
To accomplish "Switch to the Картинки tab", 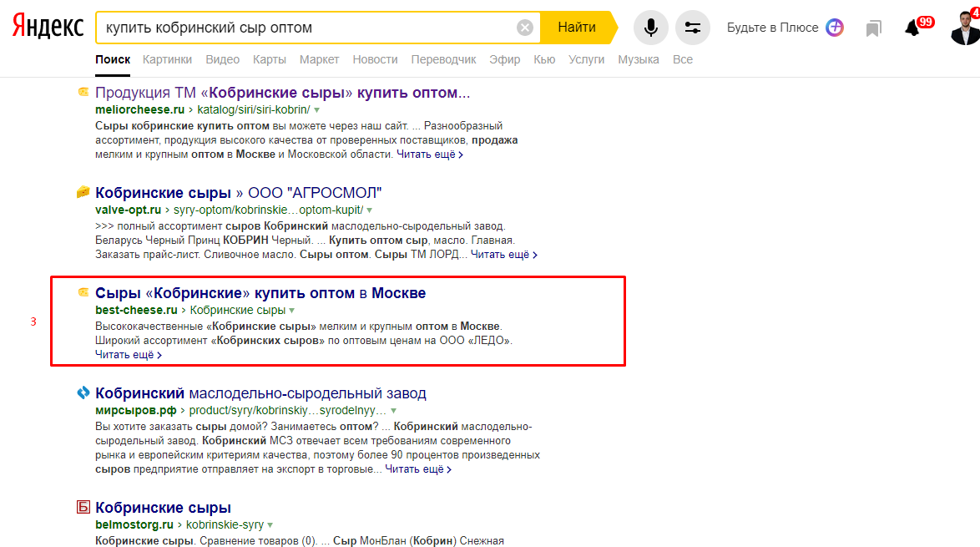I will coord(167,59).
